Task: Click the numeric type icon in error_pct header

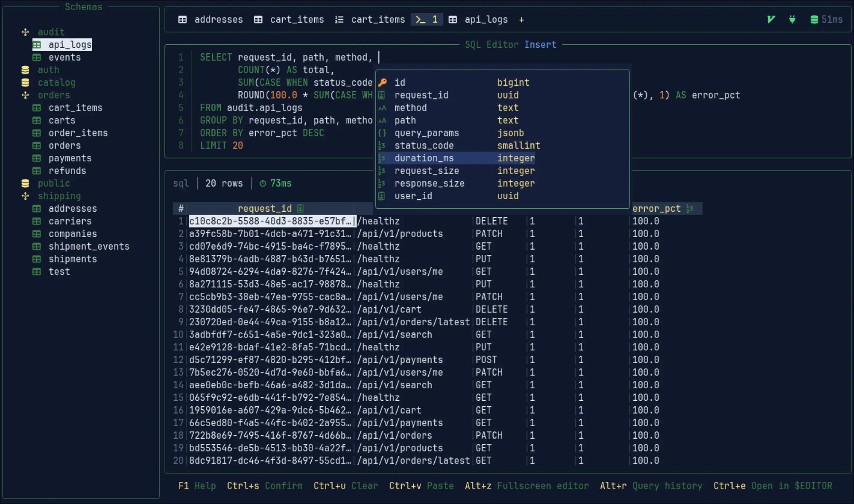Action: 690,208
